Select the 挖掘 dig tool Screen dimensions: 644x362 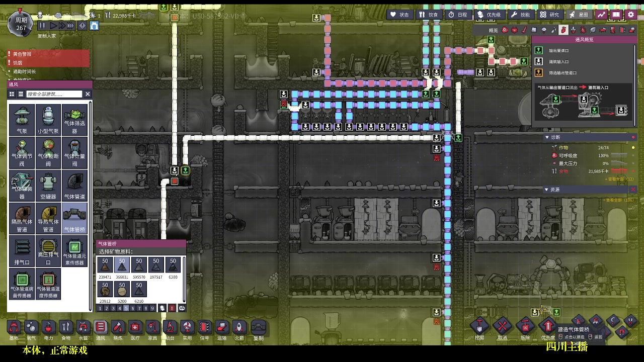click(x=479, y=326)
